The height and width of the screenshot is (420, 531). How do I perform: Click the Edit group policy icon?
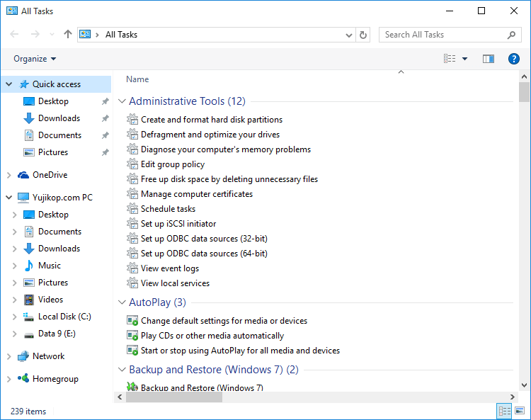(132, 164)
